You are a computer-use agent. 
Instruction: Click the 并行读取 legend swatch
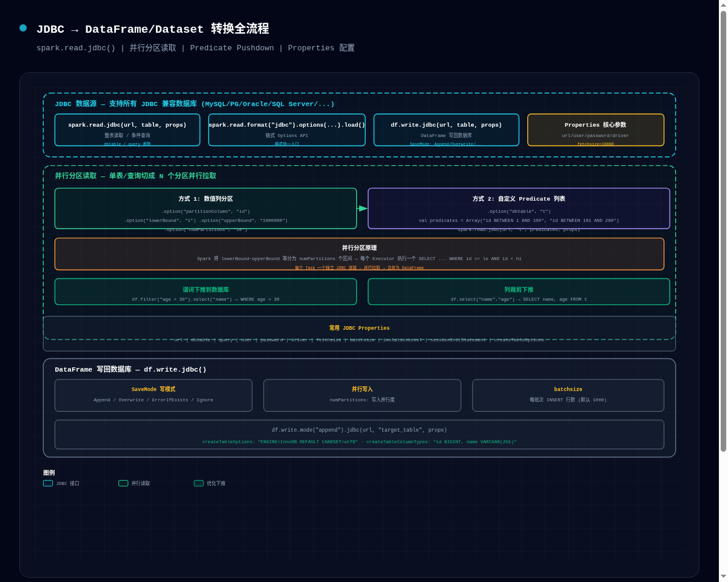point(123,483)
